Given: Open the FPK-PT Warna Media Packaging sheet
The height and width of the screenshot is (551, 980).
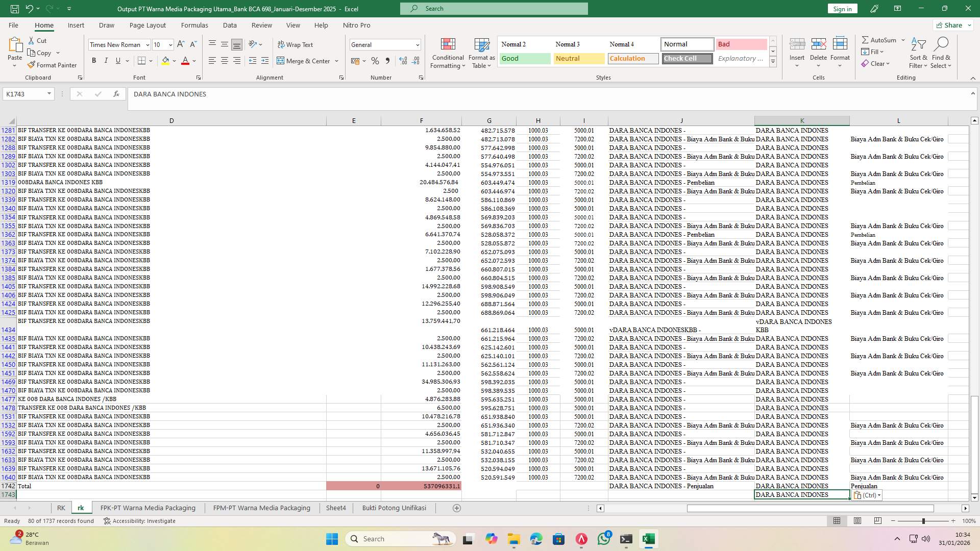Looking at the screenshot, I should 148,508.
